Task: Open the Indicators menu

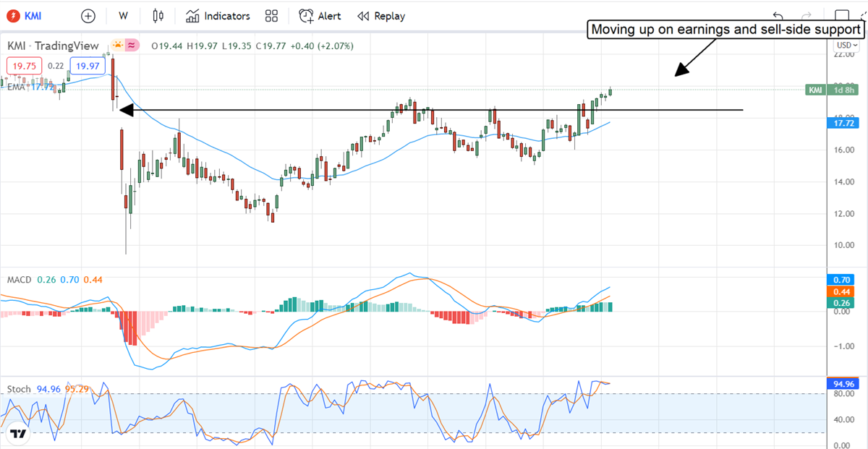Action: (x=218, y=16)
